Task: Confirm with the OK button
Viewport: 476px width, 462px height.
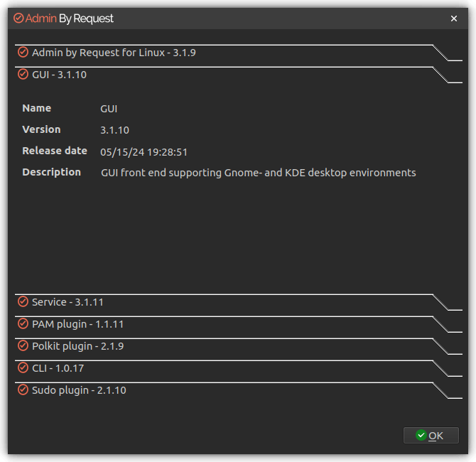Action: (431, 436)
